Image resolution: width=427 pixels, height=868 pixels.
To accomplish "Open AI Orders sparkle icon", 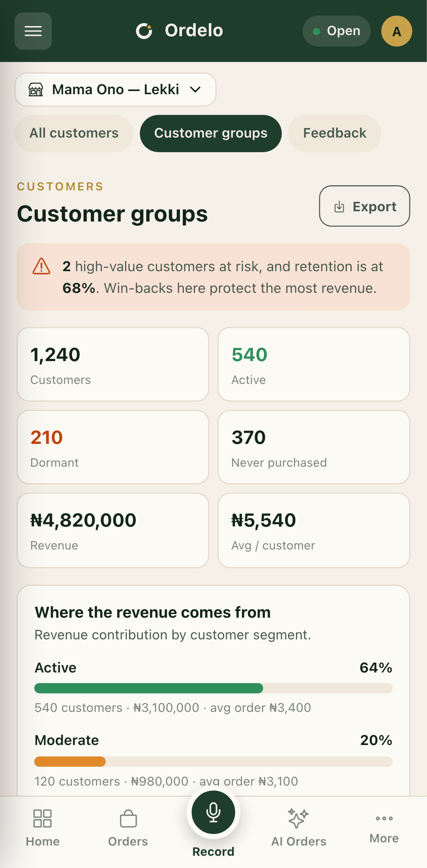I will point(298,818).
